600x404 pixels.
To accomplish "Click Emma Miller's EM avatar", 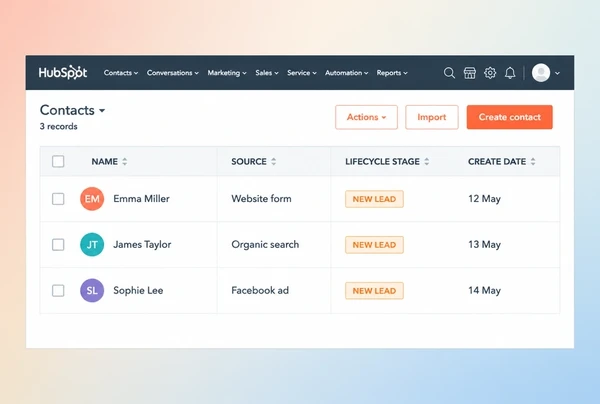I will (92, 199).
